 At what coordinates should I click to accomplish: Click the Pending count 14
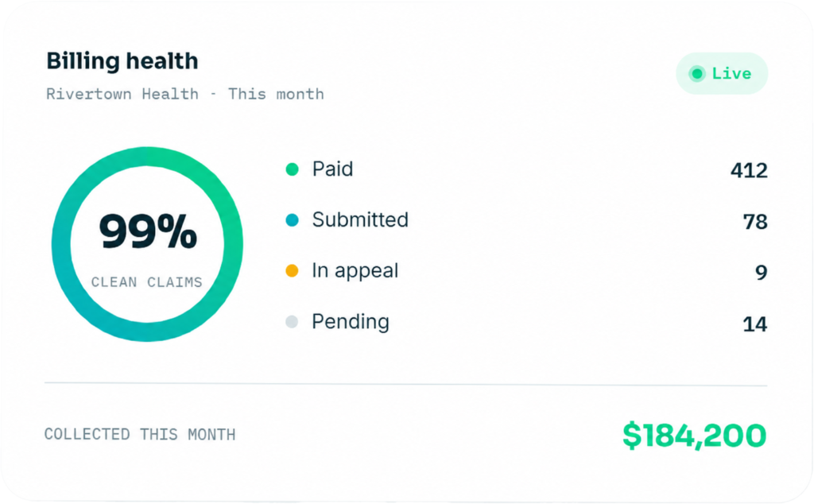755,324
